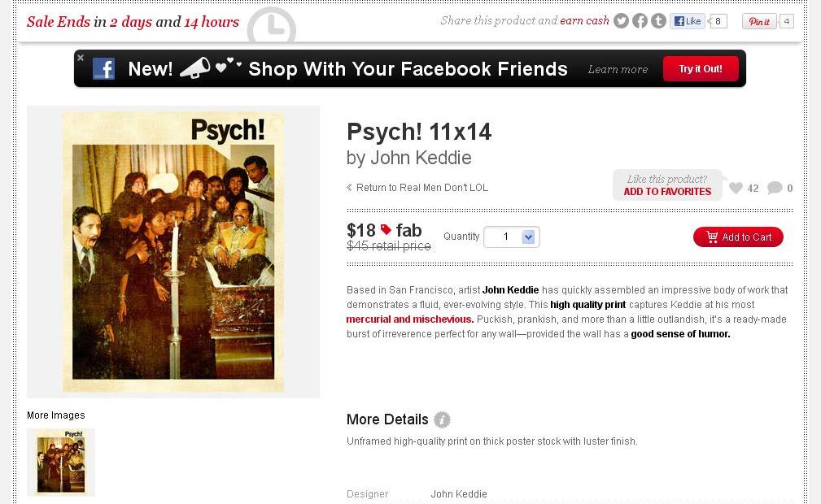Share product via the Tumblr icon
The image size is (821, 504).
click(x=659, y=21)
